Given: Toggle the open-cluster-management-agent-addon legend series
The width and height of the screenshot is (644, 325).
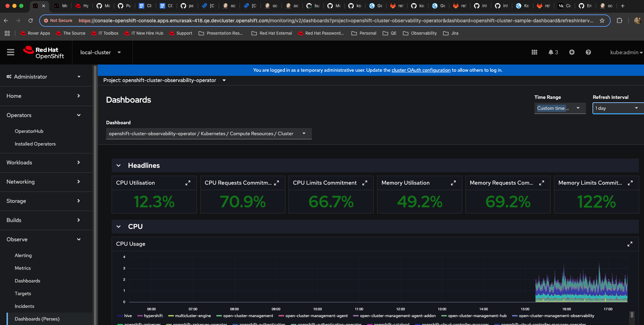Looking at the screenshot, I should point(394,316).
